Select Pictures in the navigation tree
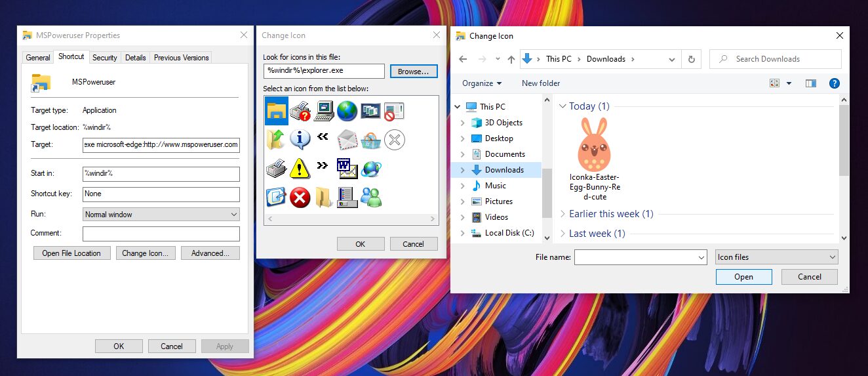This screenshot has width=868, height=376. (x=498, y=201)
